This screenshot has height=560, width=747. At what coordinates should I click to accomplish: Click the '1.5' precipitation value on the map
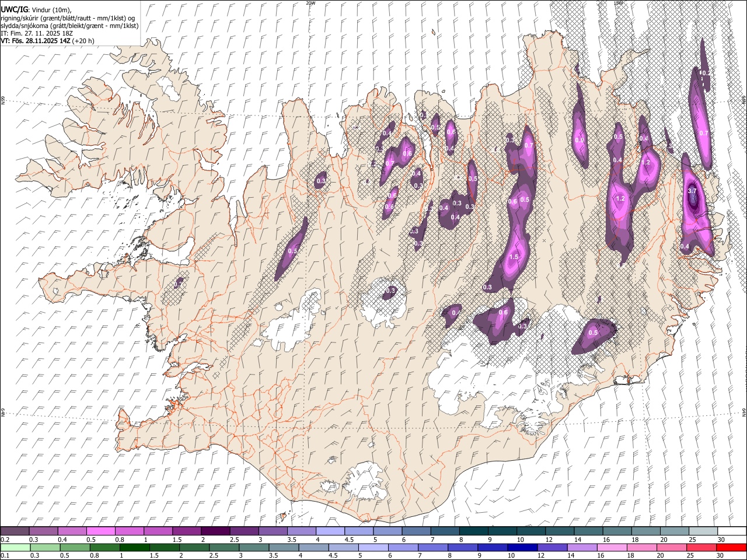[514, 257]
